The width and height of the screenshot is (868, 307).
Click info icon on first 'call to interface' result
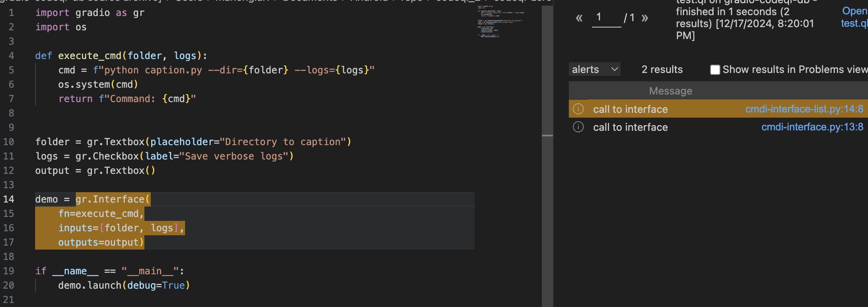(x=578, y=109)
